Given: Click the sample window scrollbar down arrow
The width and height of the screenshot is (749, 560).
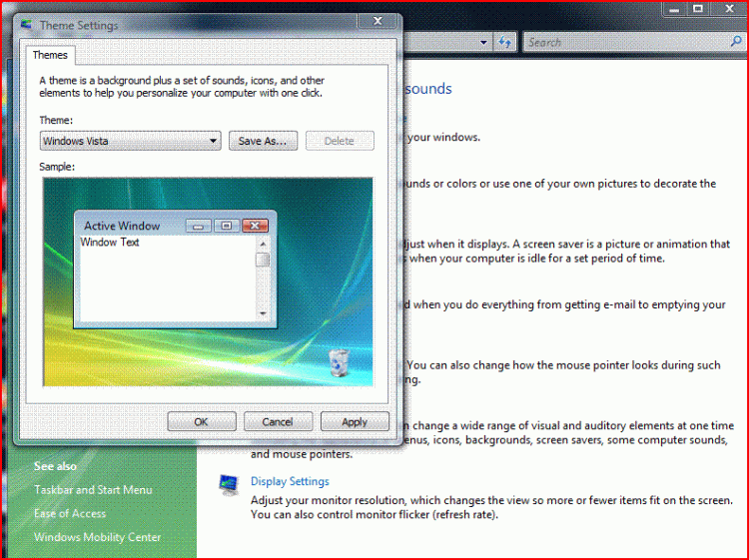Looking at the screenshot, I should [263, 313].
